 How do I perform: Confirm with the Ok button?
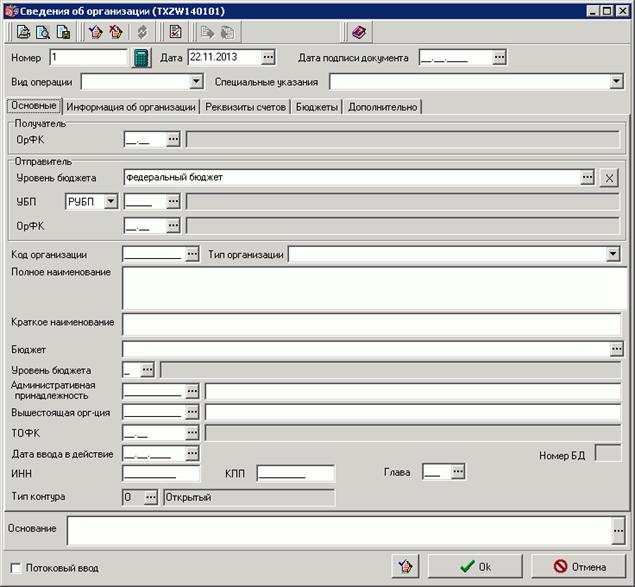point(475,566)
